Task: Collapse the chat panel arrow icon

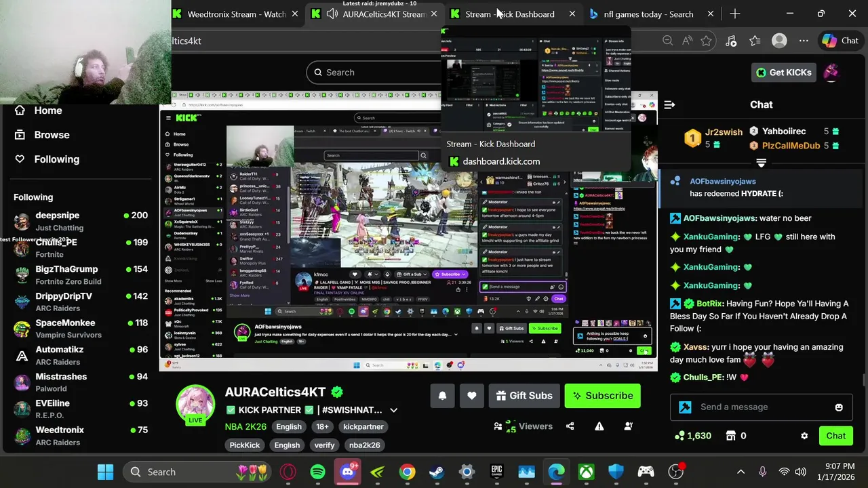Action: click(669, 104)
